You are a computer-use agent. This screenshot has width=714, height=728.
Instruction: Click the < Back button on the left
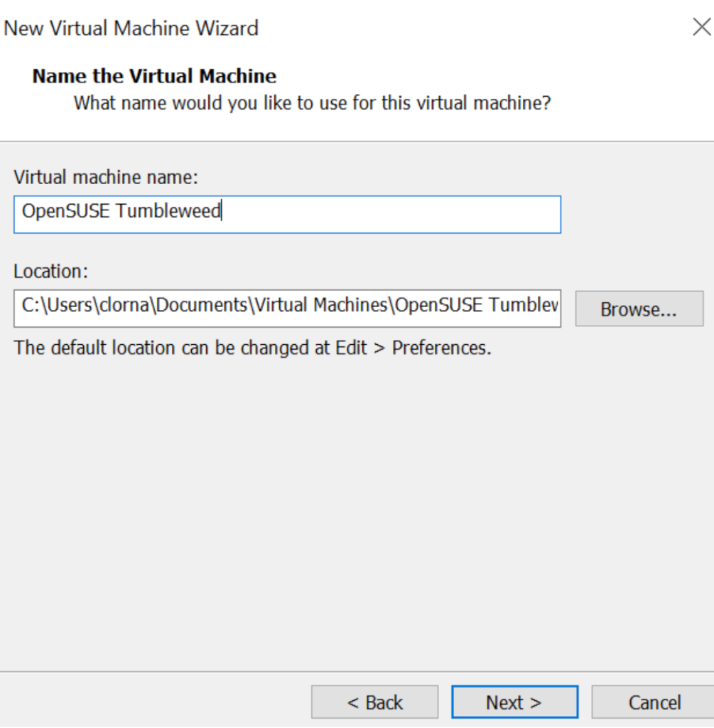(x=374, y=701)
